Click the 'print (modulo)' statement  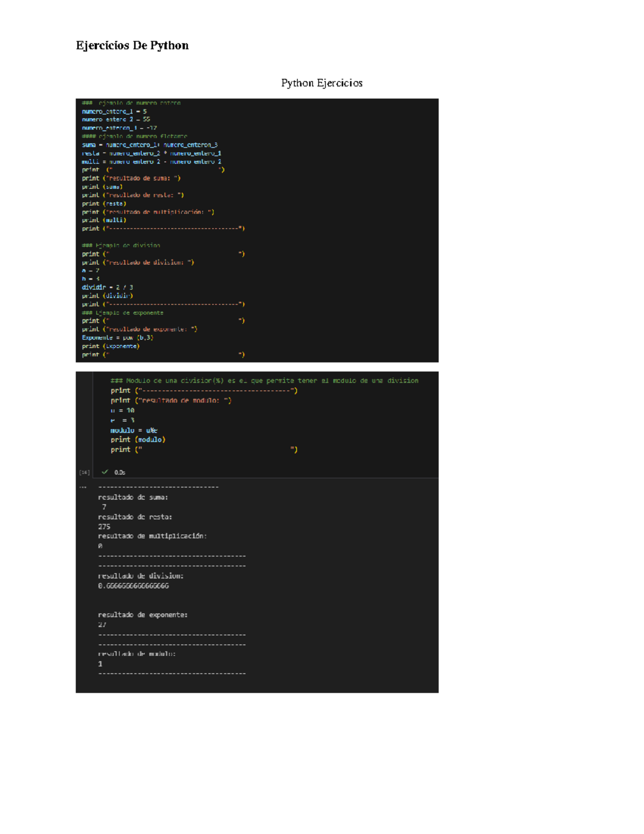pos(138,440)
